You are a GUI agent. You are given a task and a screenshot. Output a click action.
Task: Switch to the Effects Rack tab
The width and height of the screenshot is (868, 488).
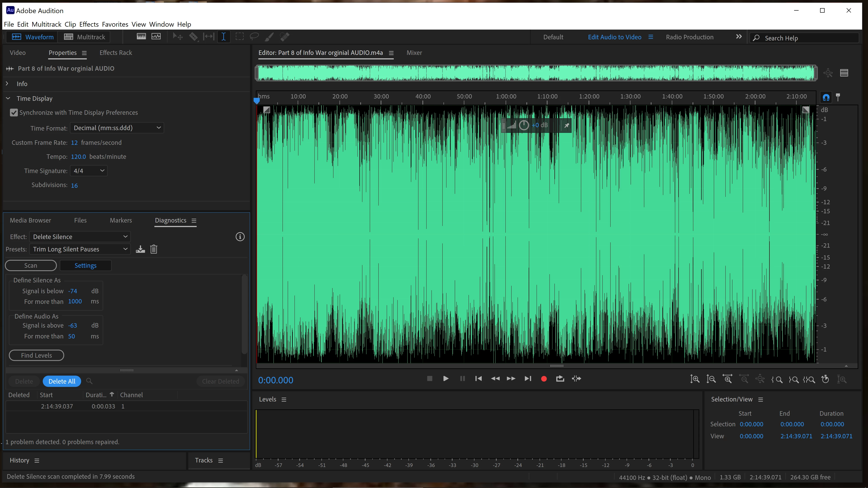[116, 53]
